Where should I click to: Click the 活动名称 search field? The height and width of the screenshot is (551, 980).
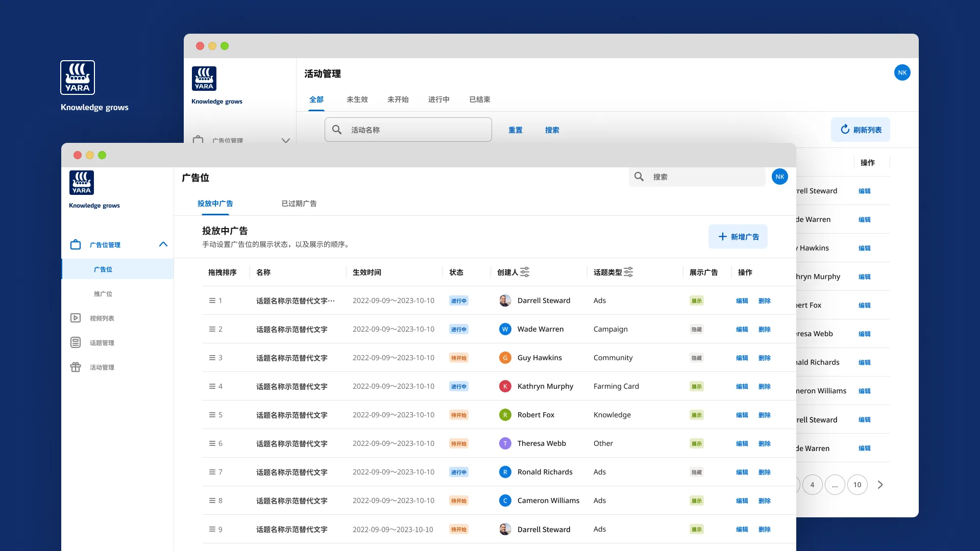click(x=408, y=130)
